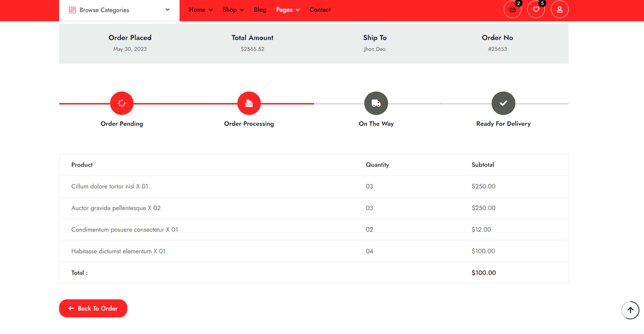This screenshot has height=334, width=644.
Task: Open the shopping basket icon
Action: [512, 10]
